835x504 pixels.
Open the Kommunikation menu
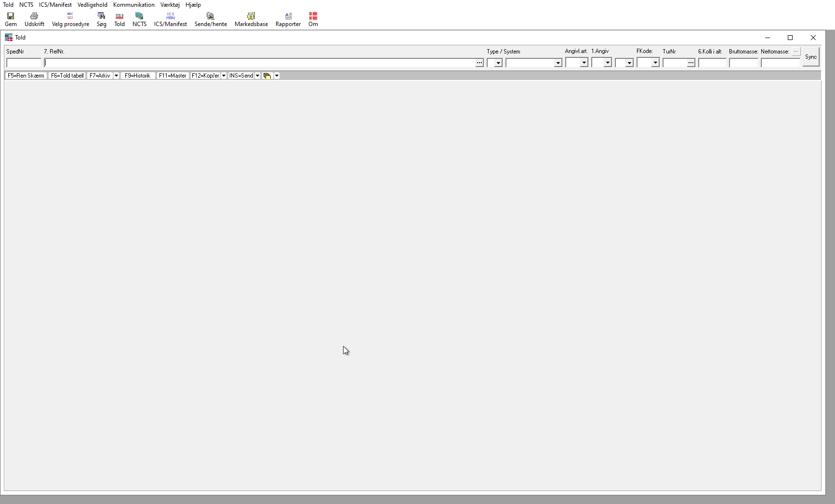click(133, 5)
